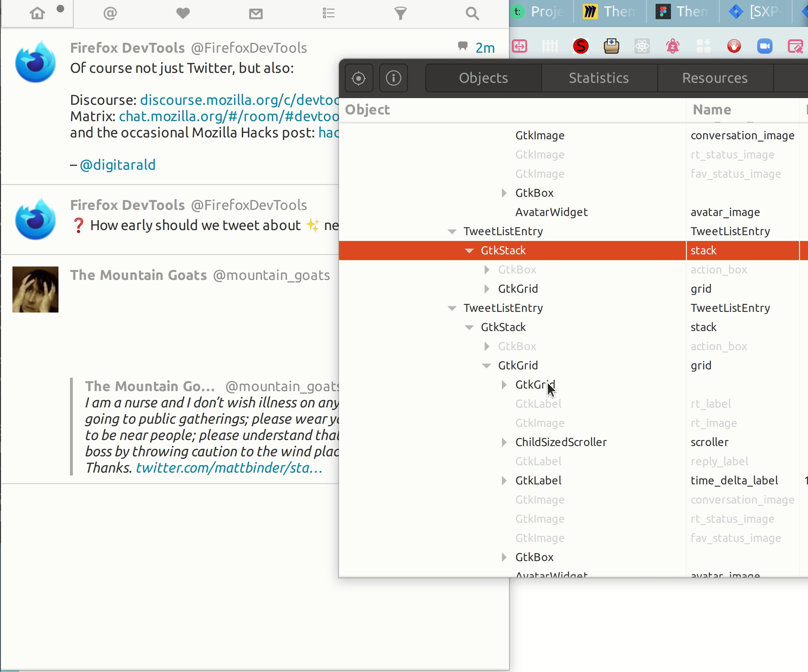Select the TweetListEntry row in the object tree

point(503,231)
